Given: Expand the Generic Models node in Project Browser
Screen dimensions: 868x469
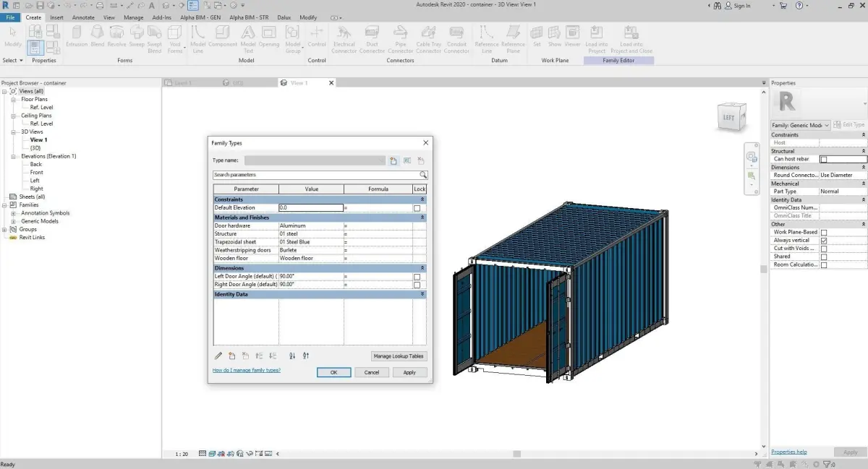Looking at the screenshot, I should coord(14,221).
